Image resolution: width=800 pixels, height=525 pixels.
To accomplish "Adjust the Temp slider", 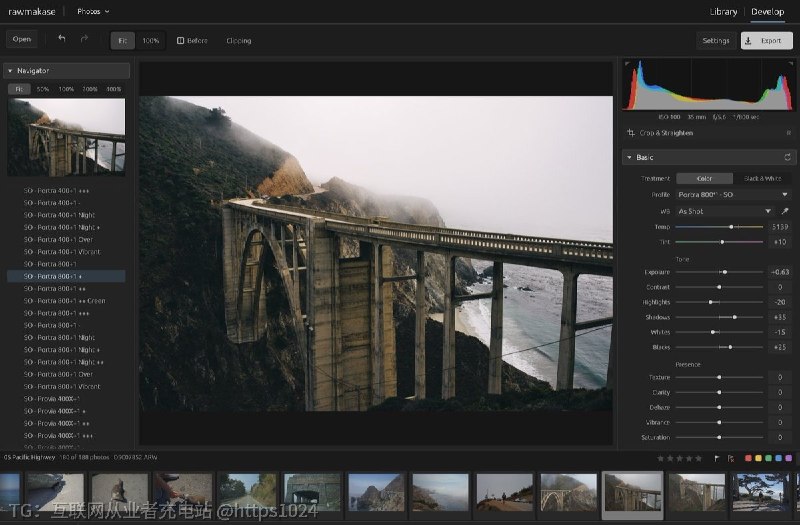I will pyautogui.click(x=719, y=227).
